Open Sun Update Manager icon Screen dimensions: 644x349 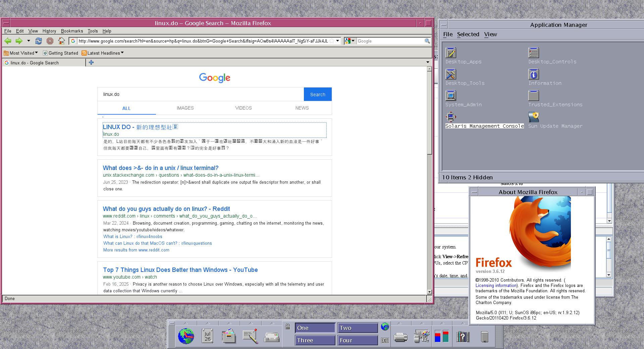tap(534, 117)
